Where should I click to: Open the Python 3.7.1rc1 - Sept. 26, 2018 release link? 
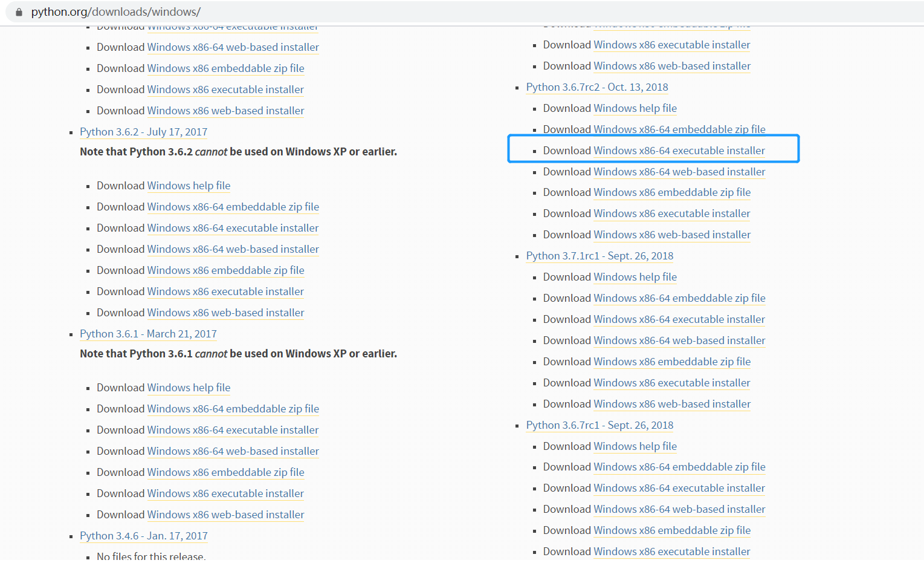click(x=599, y=256)
